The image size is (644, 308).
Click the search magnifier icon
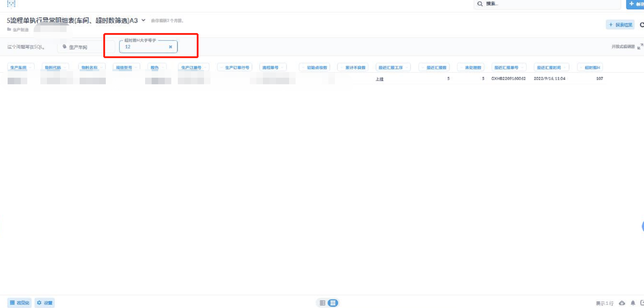click(x=480, y=4)
